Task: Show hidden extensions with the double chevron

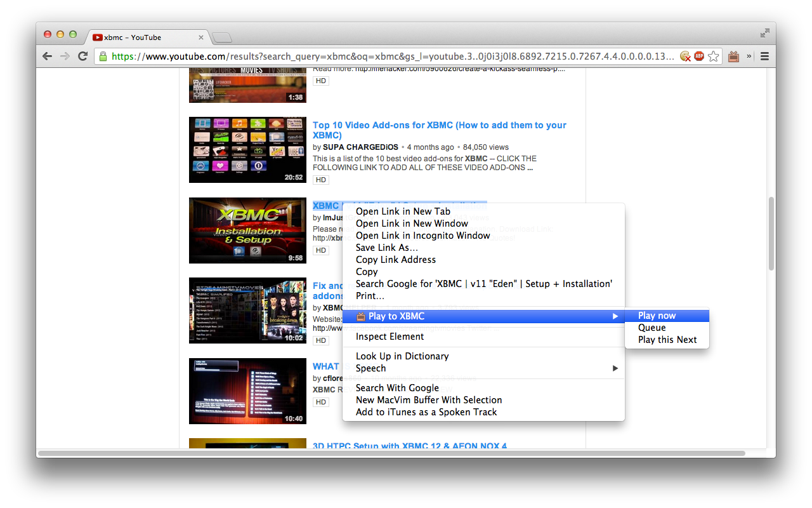Action: pyautogui.click(x=749, y=57)
